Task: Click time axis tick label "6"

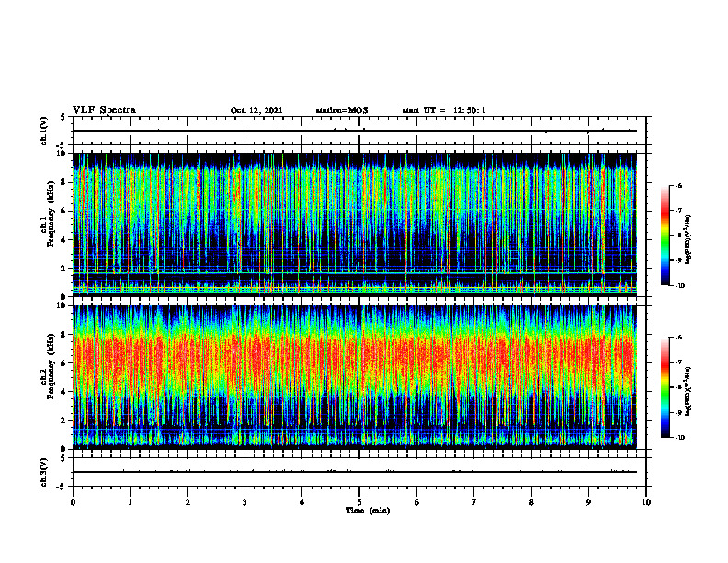Action: [x=416, y=502]
